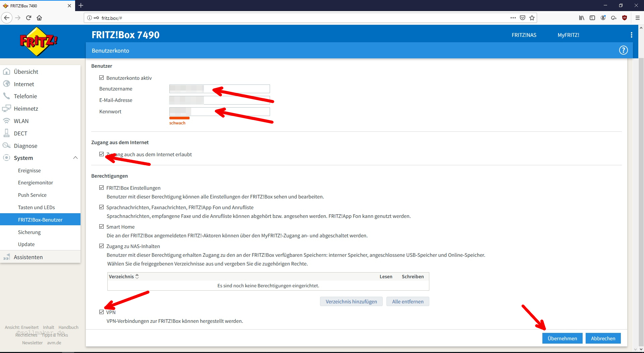Viewport: 644px width, 353px height.
Task: Select the Internet globe icon
Action: point(7,84)
